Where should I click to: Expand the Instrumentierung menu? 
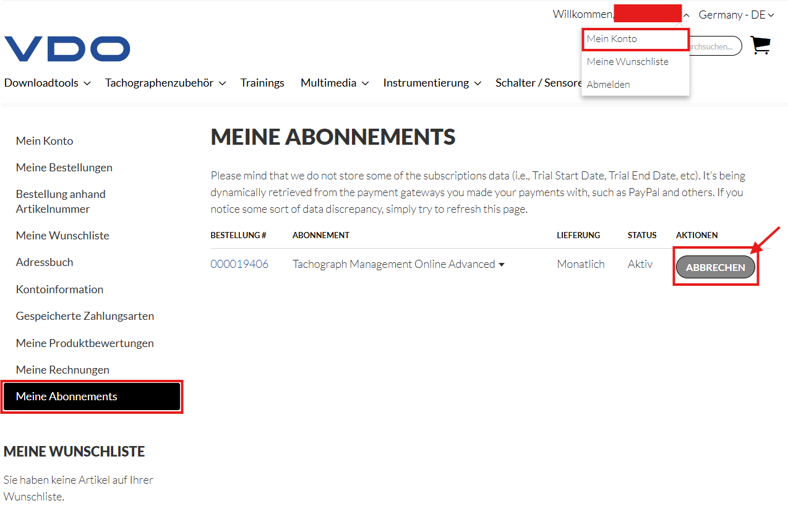(x=432, y=83)
